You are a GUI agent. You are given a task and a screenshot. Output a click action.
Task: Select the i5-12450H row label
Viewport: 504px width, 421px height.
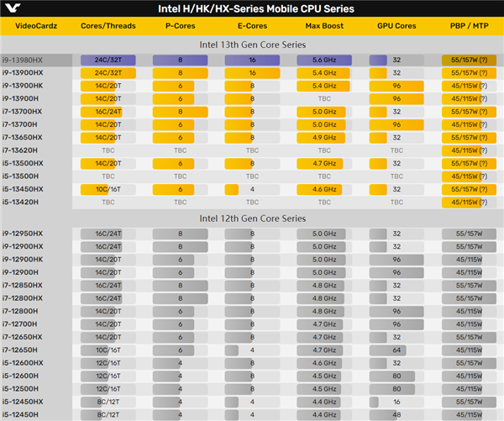coord(20,414)
